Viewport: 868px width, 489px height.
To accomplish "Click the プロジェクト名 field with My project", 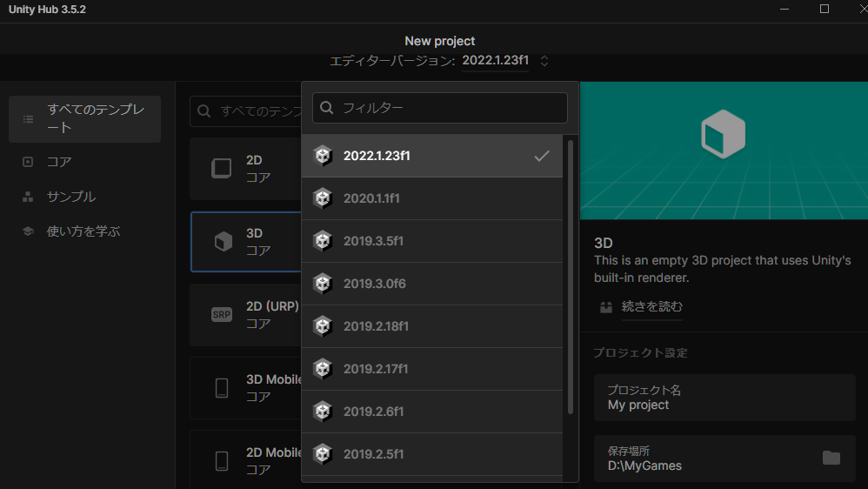I will pos(724,398).
